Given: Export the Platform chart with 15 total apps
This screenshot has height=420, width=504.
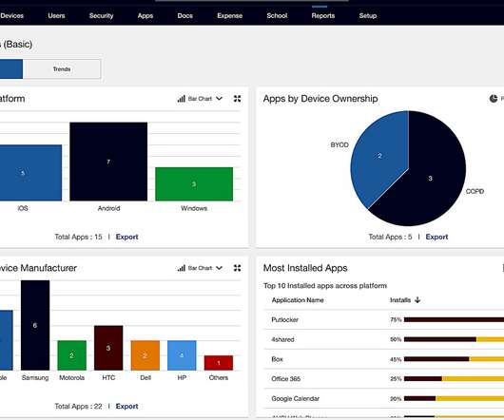Looking at the screenshot, I should (127, 237).
